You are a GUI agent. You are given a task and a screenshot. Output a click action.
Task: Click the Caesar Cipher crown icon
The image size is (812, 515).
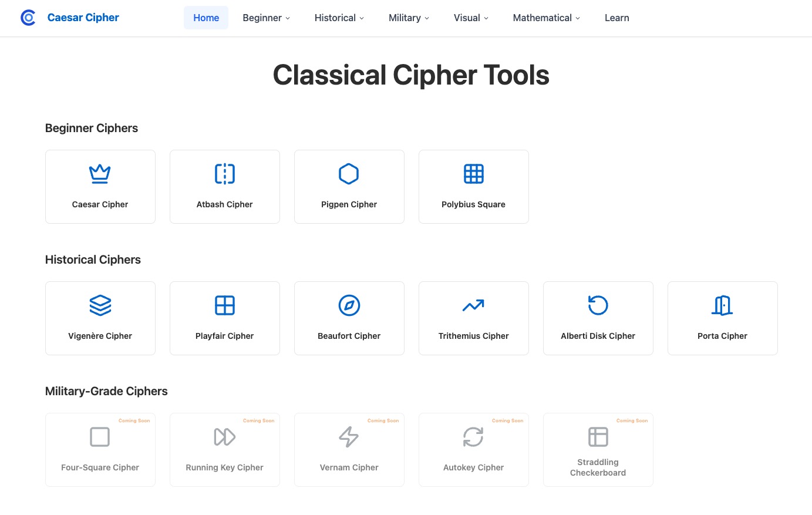[x=100, y=174]
